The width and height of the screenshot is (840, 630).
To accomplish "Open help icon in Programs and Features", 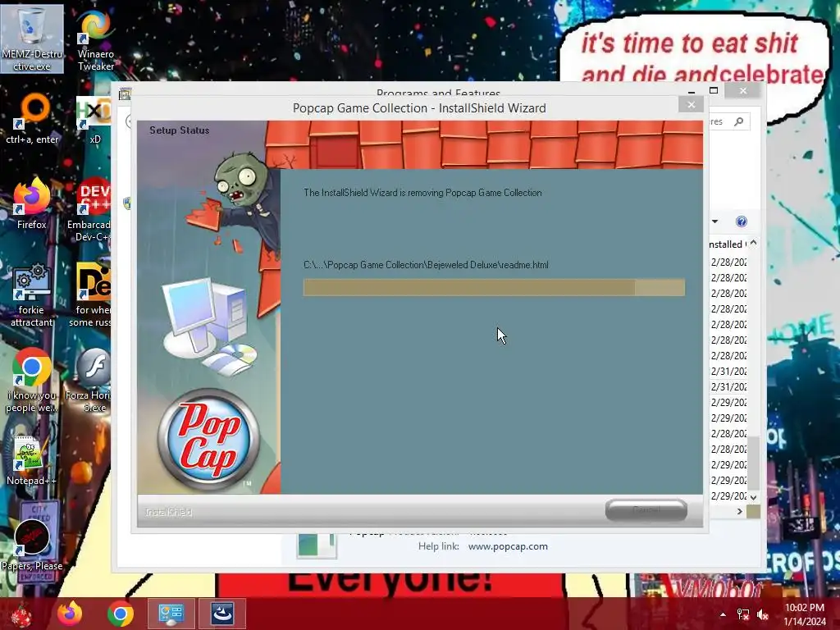I will [742, 221].
